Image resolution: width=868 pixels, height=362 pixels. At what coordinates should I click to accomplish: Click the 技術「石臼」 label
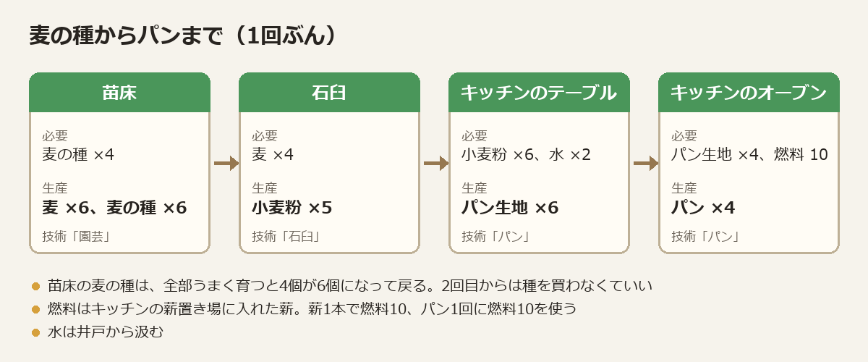pyautogui.click(x=286, y=236)
